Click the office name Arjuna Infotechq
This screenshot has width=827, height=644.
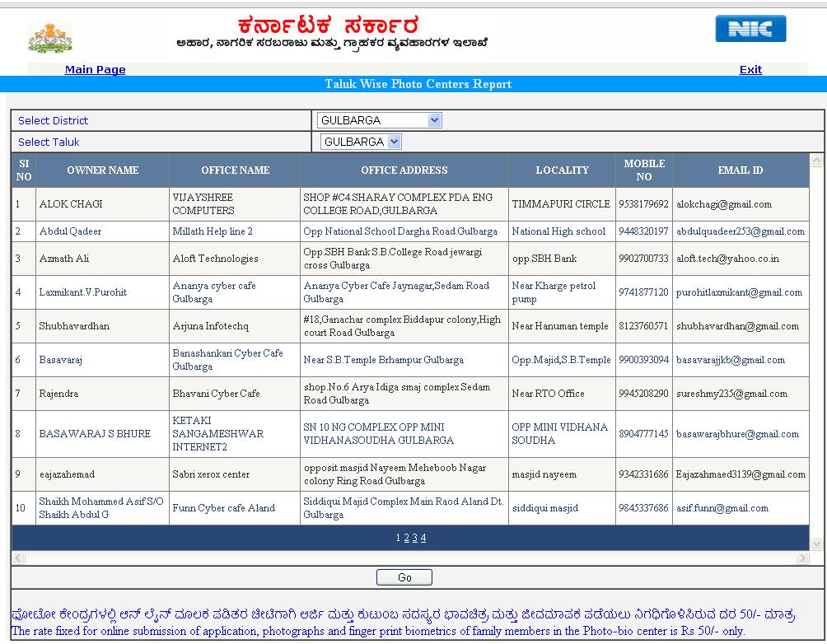[x=210, y=326]
